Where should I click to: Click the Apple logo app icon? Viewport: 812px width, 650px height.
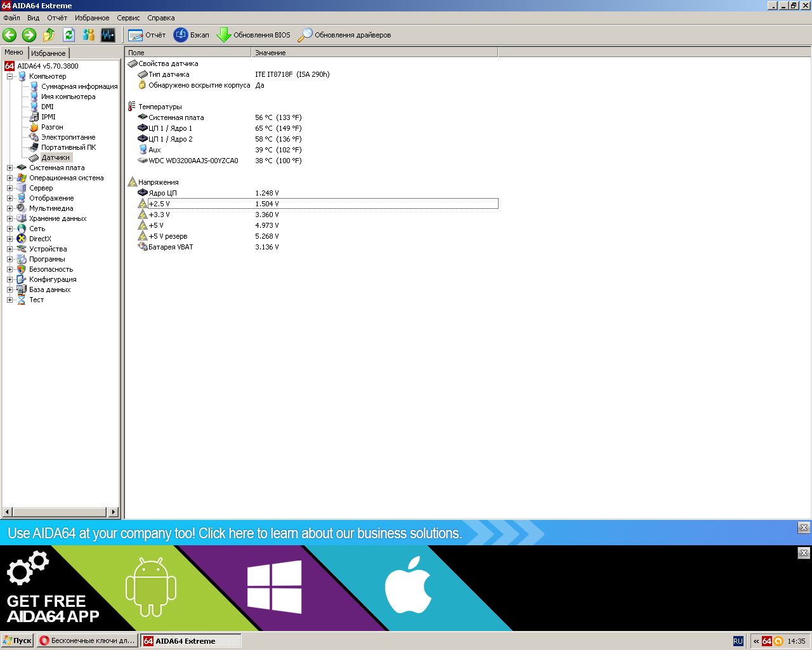point(409,585)
